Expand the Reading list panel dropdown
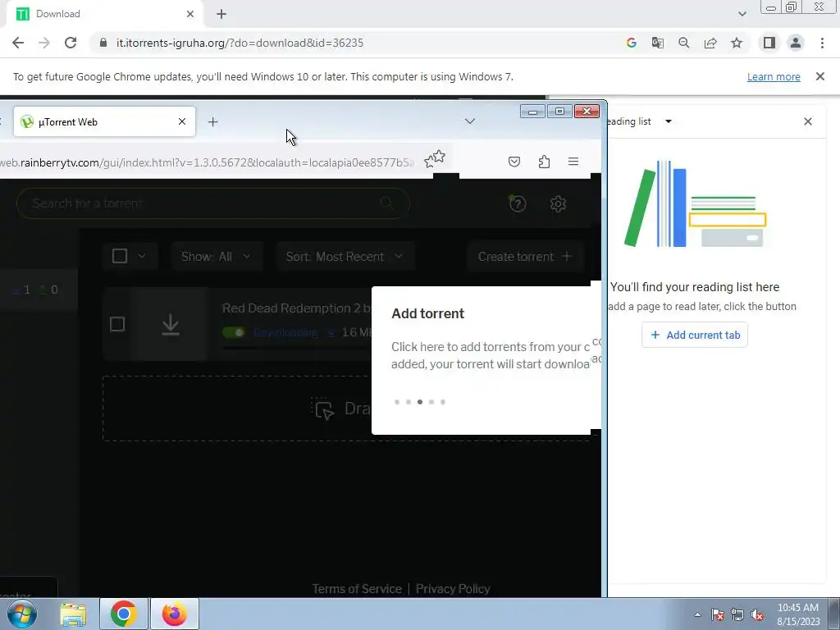 (x=668, y=121)
